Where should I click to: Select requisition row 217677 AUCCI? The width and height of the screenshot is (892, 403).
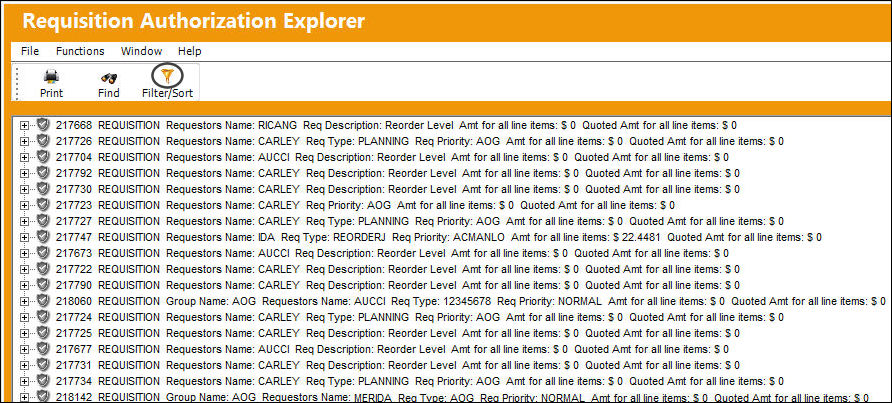coord(392,349)
